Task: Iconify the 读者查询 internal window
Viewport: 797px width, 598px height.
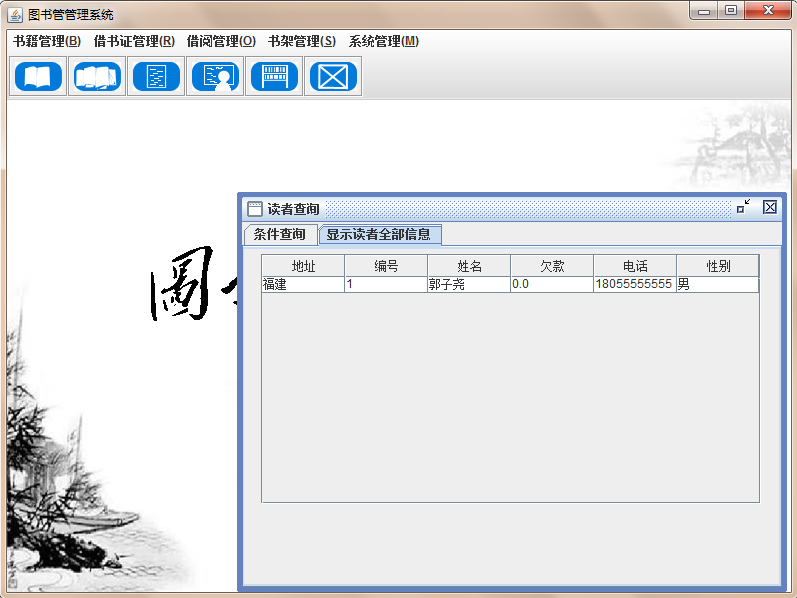Action: pyautogui.click(x=743, y=206)
